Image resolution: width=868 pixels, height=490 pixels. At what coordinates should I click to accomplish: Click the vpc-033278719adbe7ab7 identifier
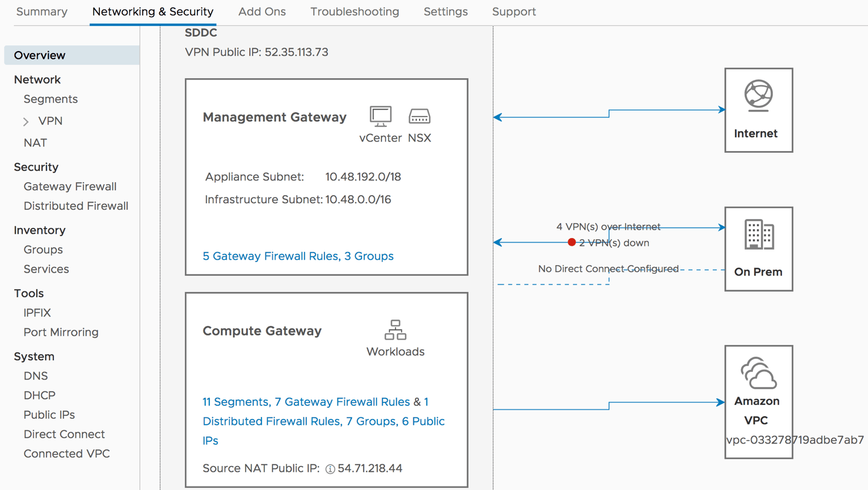pyautogui.click(x=795, y=440)
